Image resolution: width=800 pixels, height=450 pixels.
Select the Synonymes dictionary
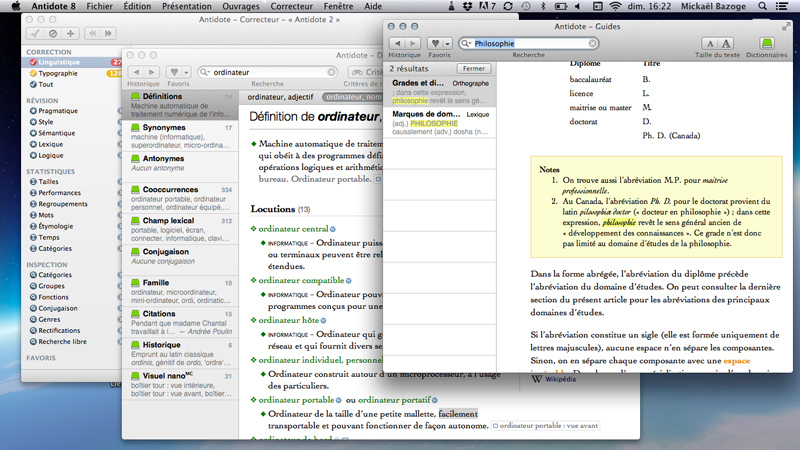181,136
